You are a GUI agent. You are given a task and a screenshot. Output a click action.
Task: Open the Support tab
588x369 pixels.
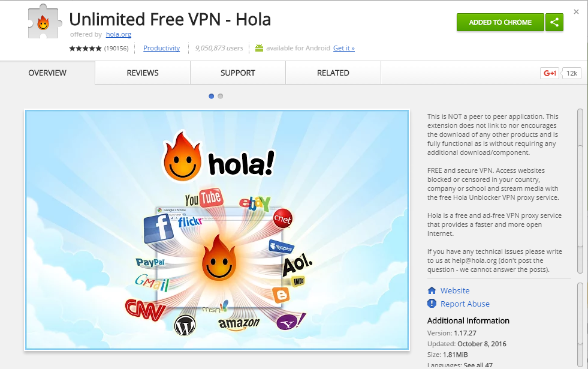click(238, 73)
